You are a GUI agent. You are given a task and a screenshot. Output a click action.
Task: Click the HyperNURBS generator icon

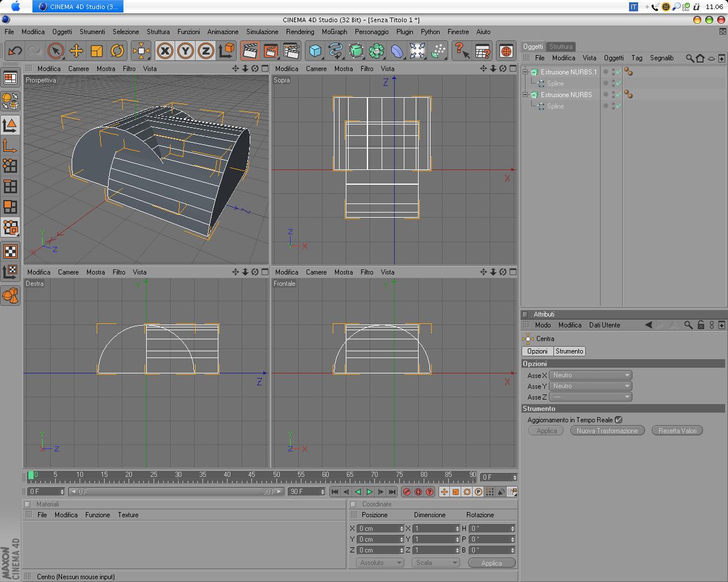(x=356, y=51)
